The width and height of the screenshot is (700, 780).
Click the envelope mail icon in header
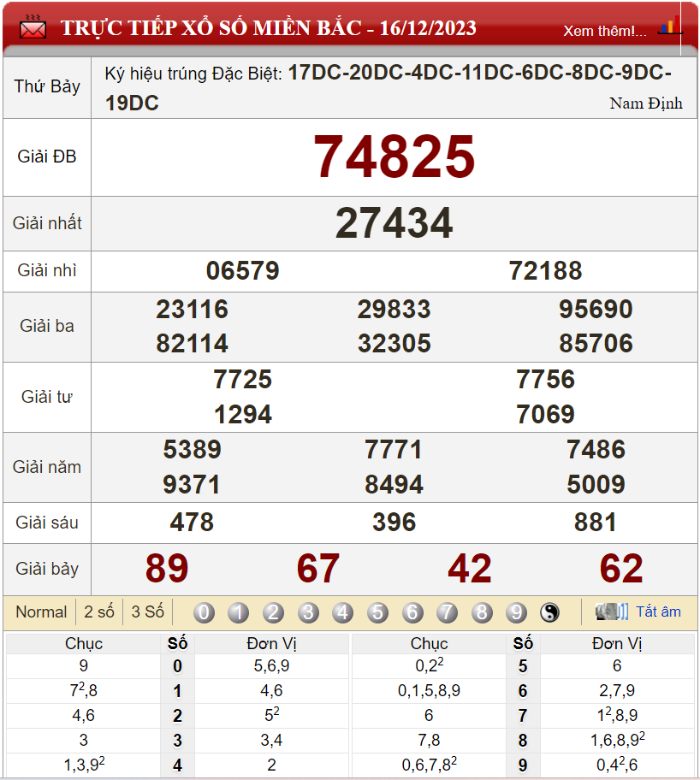coord(33,27)
